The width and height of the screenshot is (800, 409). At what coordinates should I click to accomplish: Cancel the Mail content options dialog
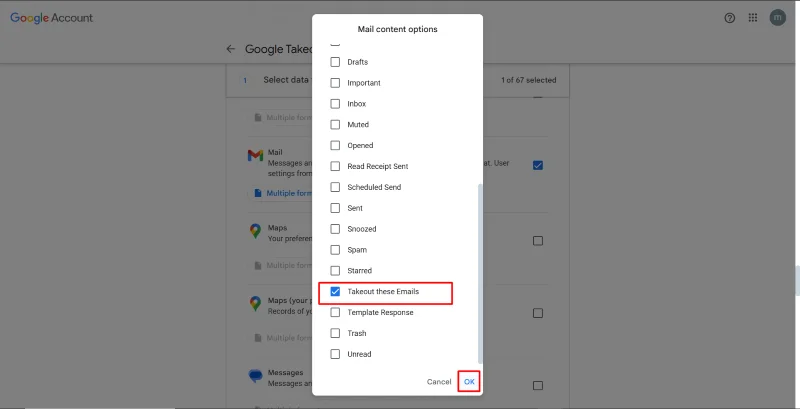coord(439,381)
